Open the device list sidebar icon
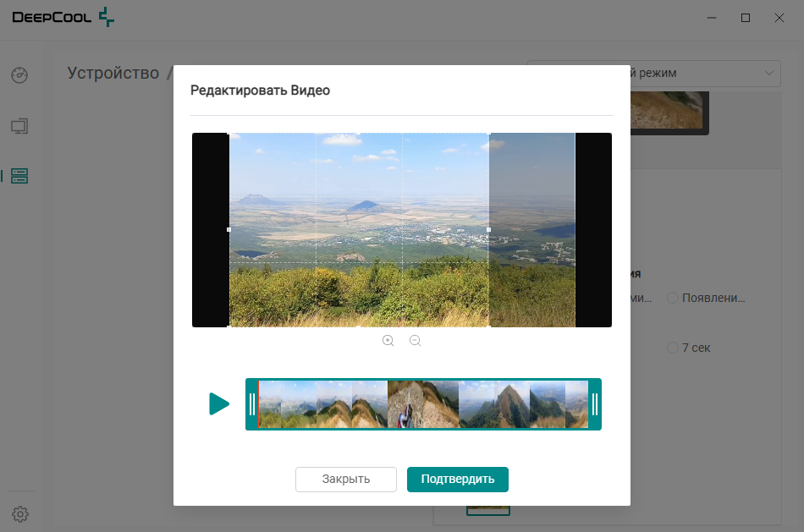 pyautogui.click(x=19, y=176)
